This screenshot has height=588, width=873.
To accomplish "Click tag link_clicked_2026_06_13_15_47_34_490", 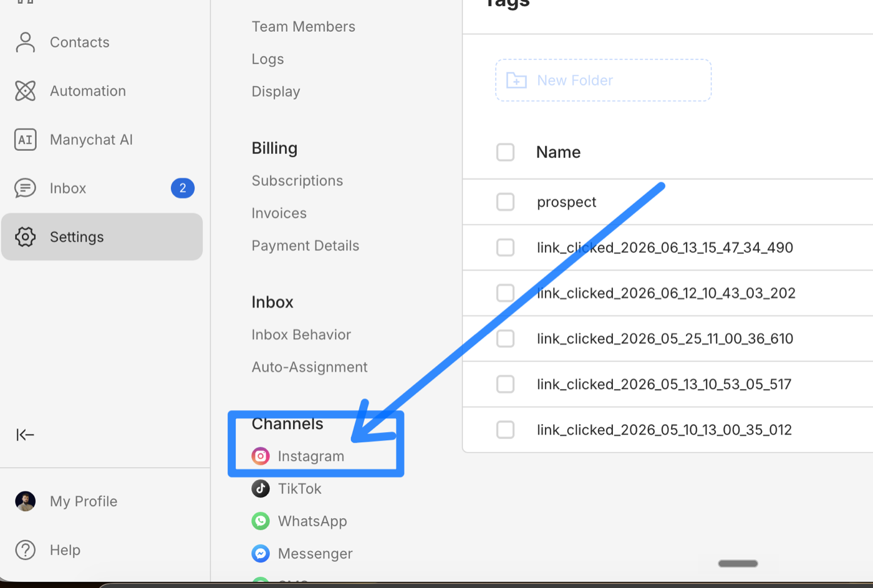I will click(665, 248).
